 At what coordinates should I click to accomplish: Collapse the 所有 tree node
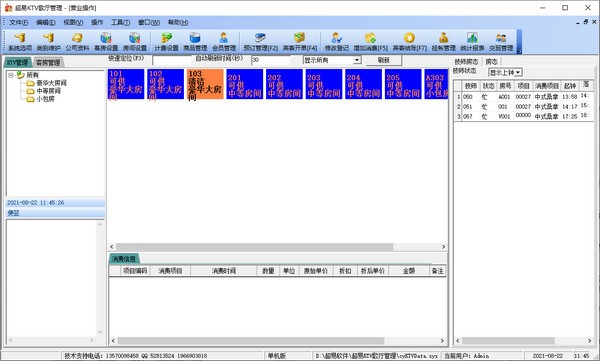coord(11,75)
